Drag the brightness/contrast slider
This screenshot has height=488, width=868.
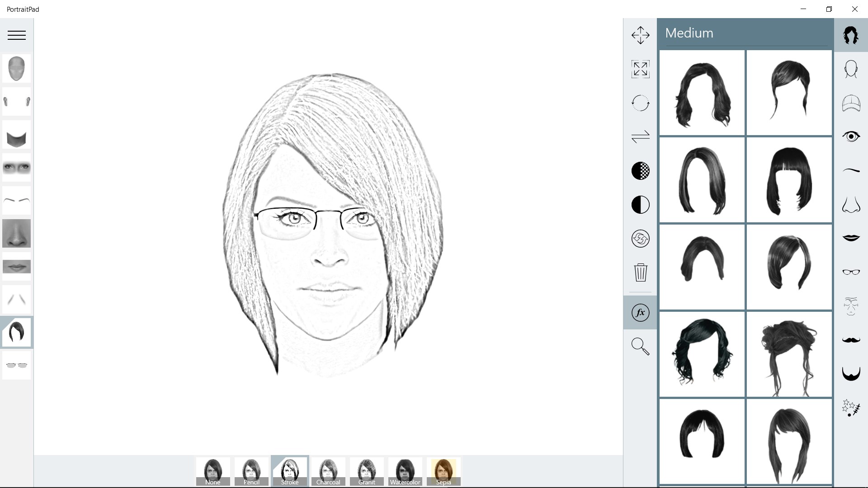[640, 205]
